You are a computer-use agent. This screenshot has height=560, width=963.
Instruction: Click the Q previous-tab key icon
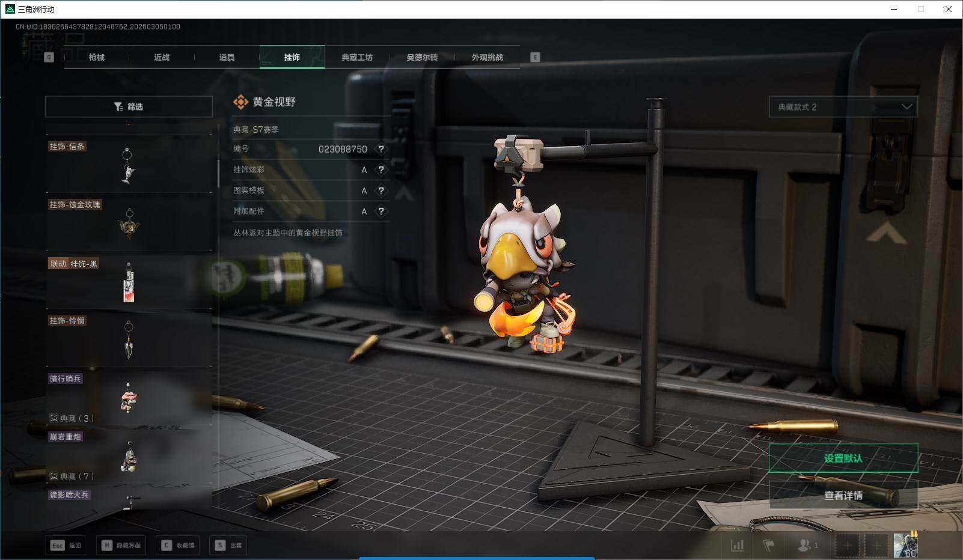pyautogui.click(x=49, y=57)
